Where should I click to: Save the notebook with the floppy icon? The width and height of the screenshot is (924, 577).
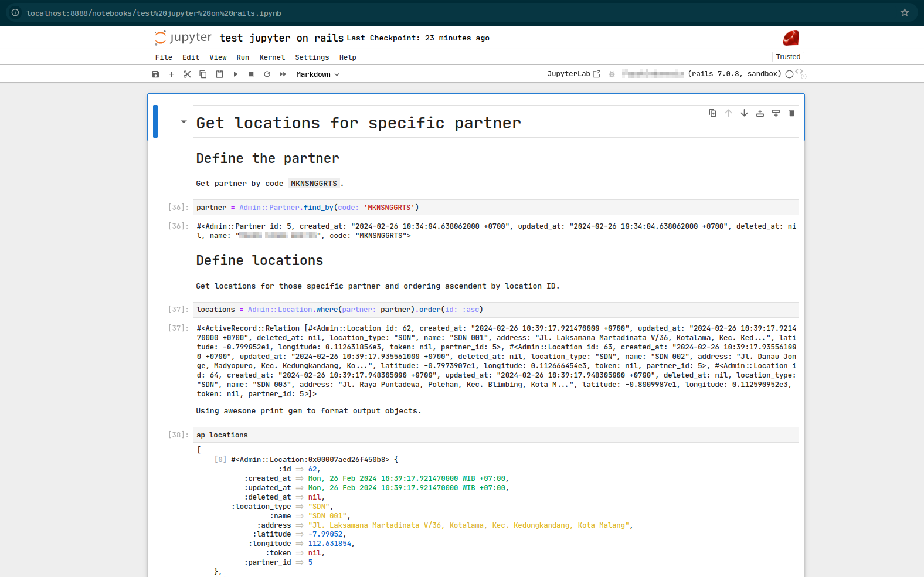click(x=155, y=74)
